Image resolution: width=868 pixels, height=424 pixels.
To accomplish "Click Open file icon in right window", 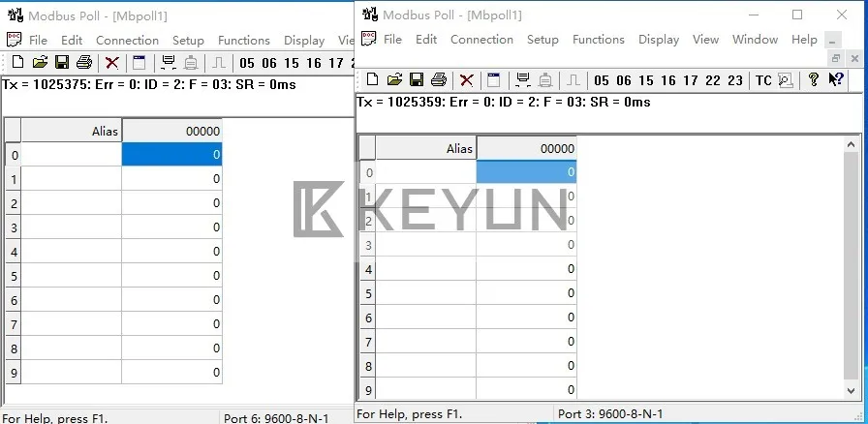I will [394, 80].
